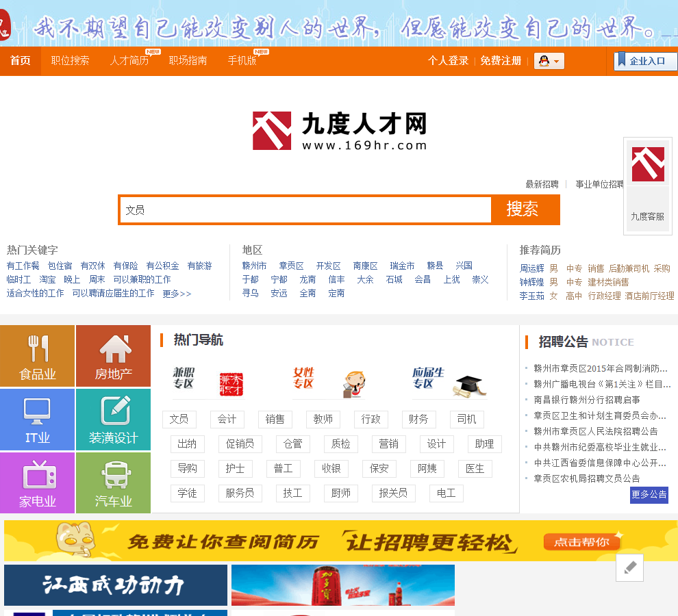Open the 兼职专区 part-time zone
This screenshot has height=616, width=678.
pyautogui.click(x=208, y=382)
